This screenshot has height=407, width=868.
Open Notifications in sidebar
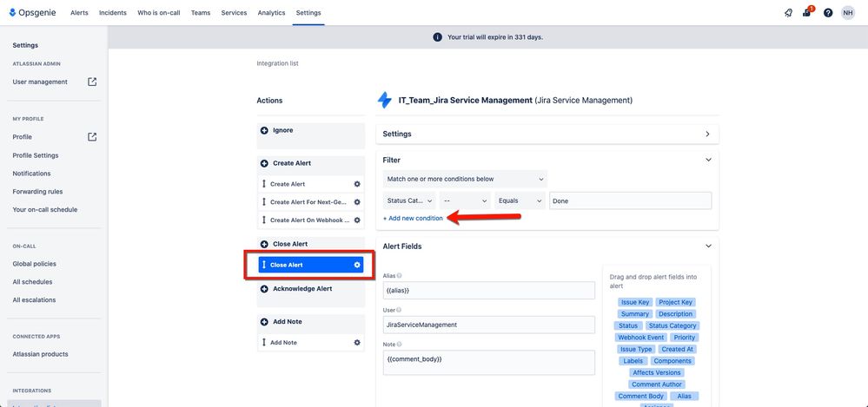[x=31, y=174]
